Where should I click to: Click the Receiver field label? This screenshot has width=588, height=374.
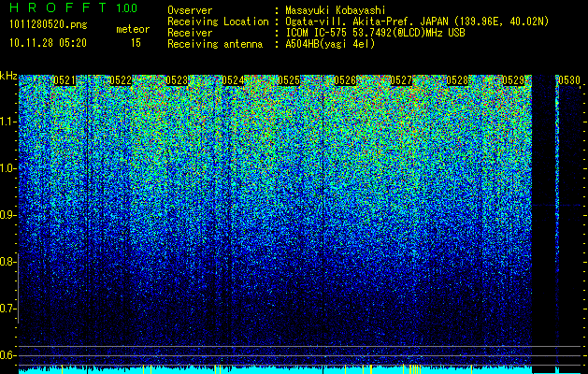coord(190,33)
